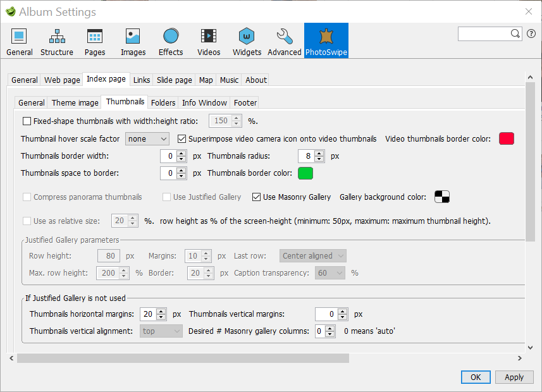The height and width of the screenshot is (392, 542).
Task: Open the Images settings icon
Action: (x=133, y=41)
